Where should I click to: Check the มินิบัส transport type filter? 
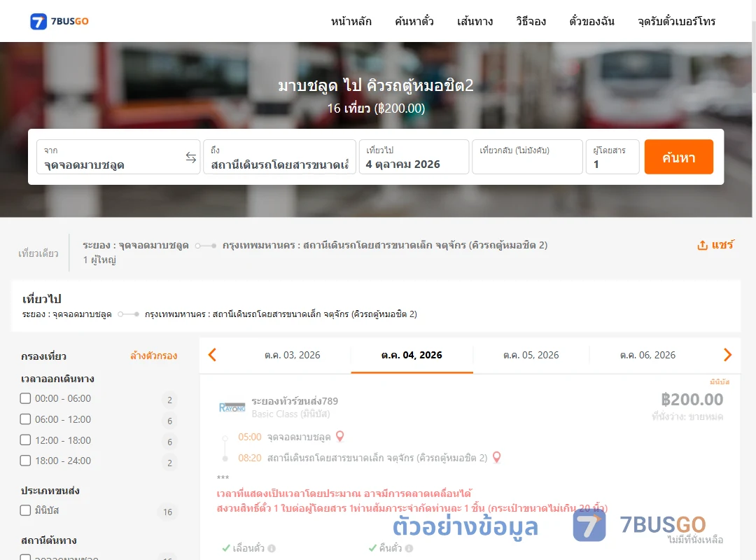click(x=26, y=510)
